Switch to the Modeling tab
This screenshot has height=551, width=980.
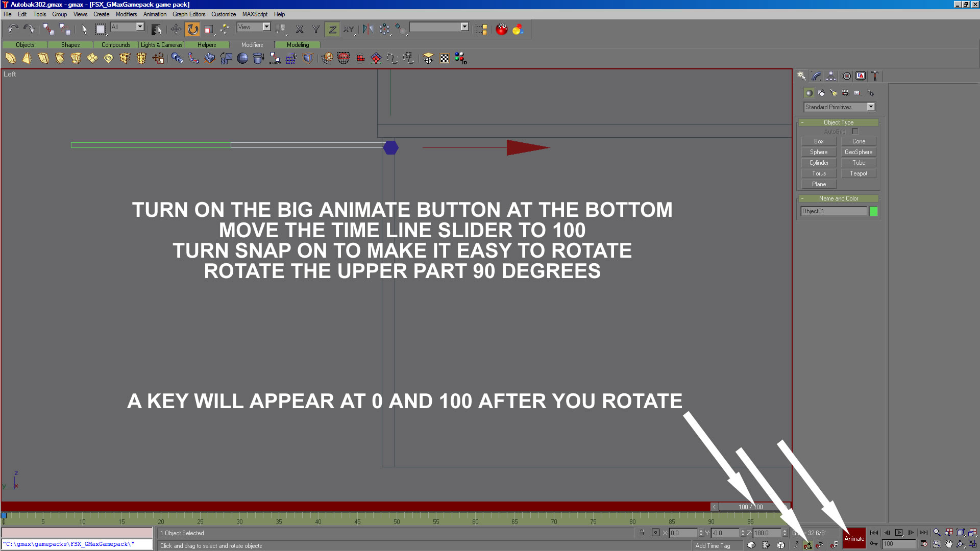tap(298, 45)
